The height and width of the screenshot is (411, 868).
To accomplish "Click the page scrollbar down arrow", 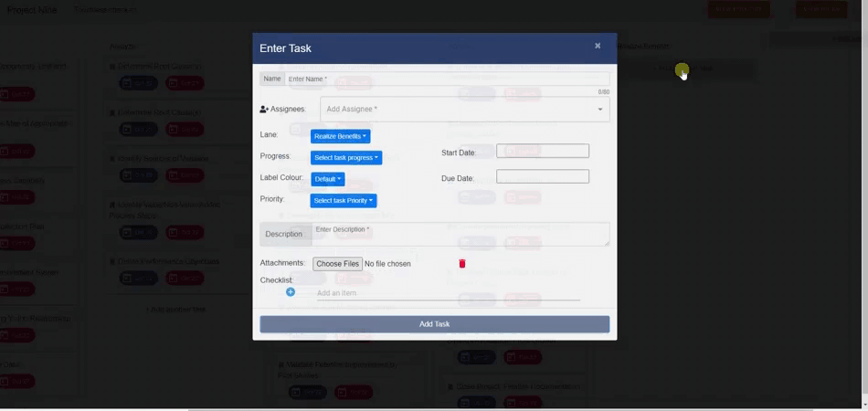I will coord(863,404).
